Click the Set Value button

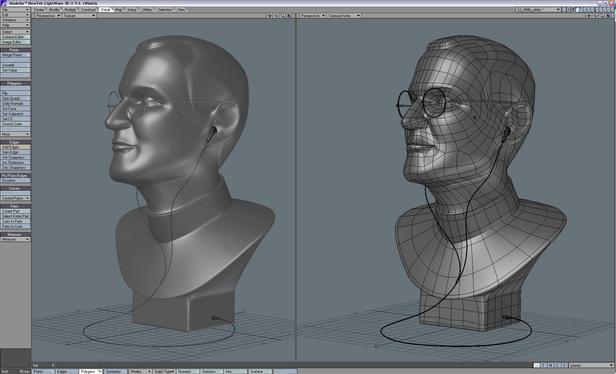pyautogui.click(x=15, y=70)
